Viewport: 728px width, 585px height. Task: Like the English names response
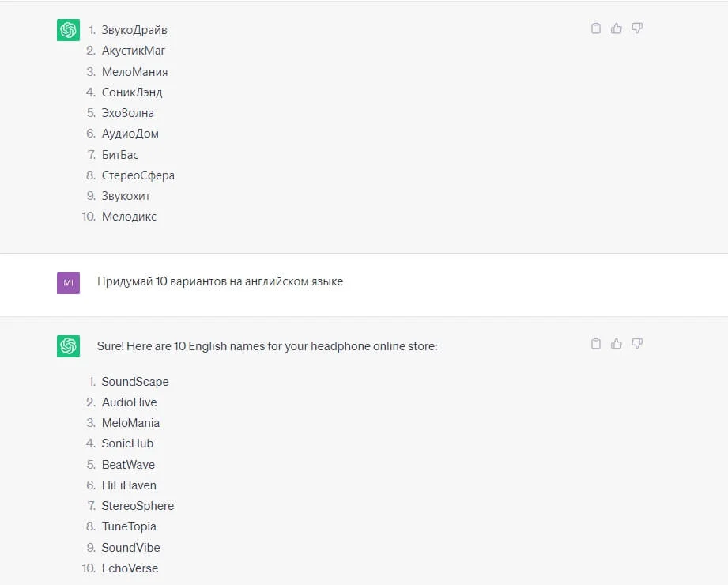click(617, 344)
